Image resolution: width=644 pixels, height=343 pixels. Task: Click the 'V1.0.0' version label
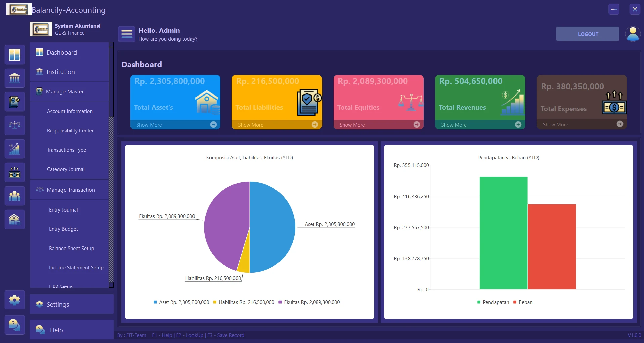coord(634,335)
